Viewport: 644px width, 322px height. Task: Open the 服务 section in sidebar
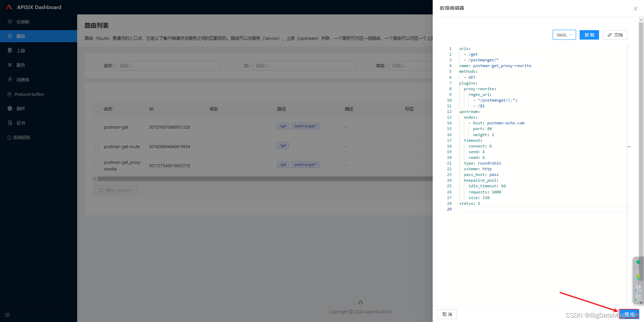tap(20, 65)
